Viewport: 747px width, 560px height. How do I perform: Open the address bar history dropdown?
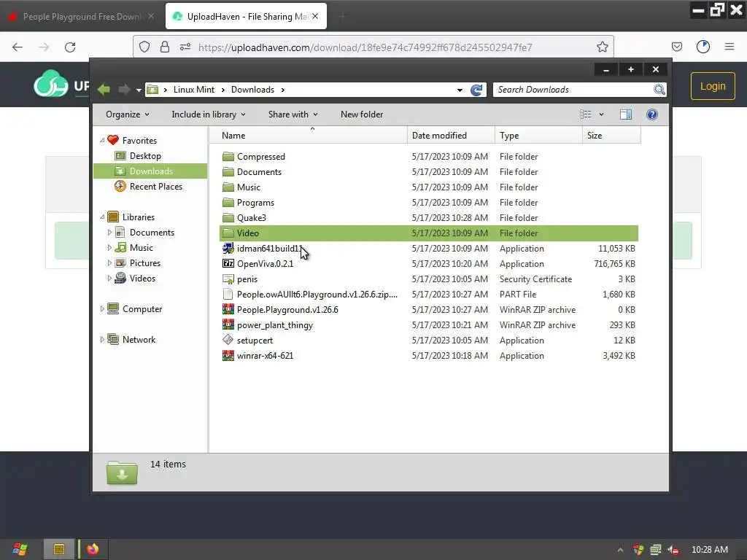[460, 90]
